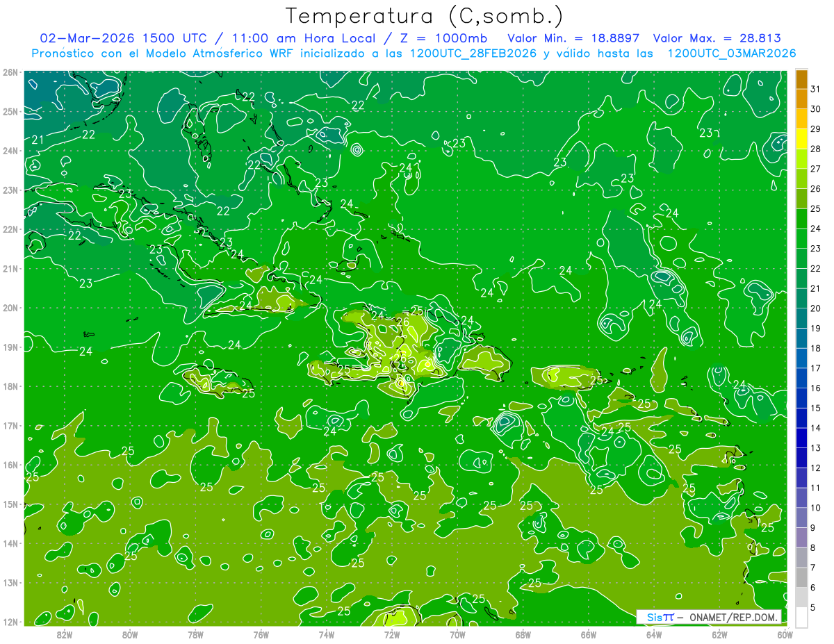Click the white legend swatch below 5
This screenshot has width=834, height=644.
[x=801, y=617]
